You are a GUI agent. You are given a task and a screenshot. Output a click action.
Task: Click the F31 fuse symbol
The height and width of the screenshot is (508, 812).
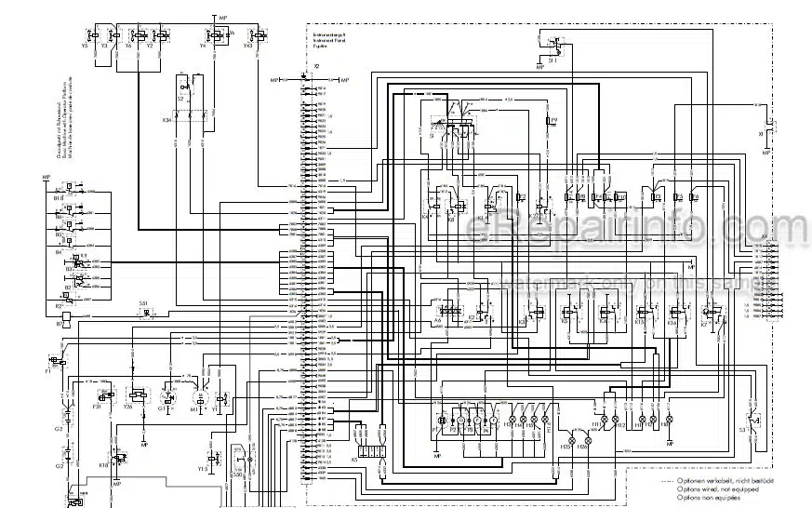click(x=105, y=394)
